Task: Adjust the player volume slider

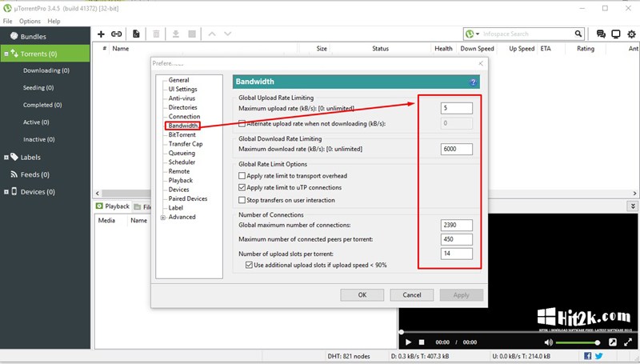Action: (578, 342)
